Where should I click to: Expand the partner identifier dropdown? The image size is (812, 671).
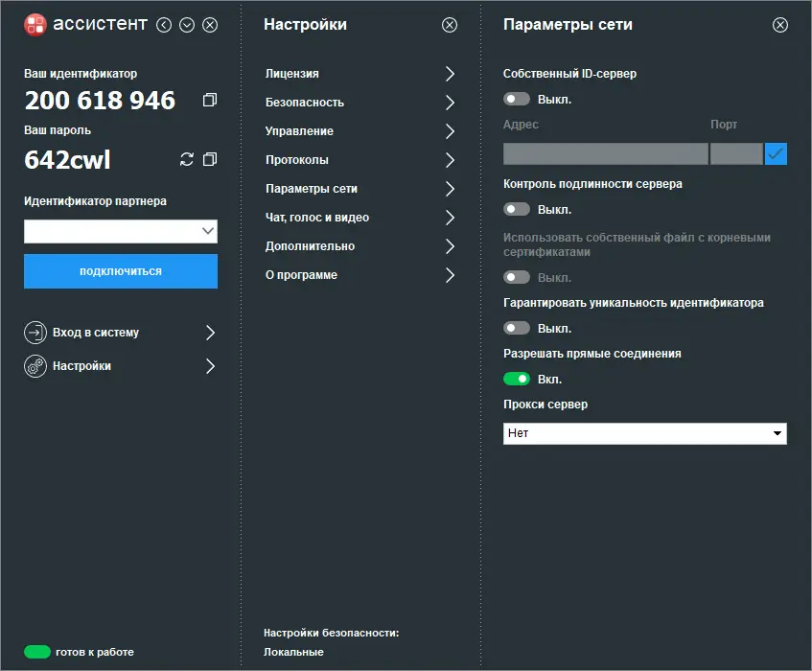(207, 231)
